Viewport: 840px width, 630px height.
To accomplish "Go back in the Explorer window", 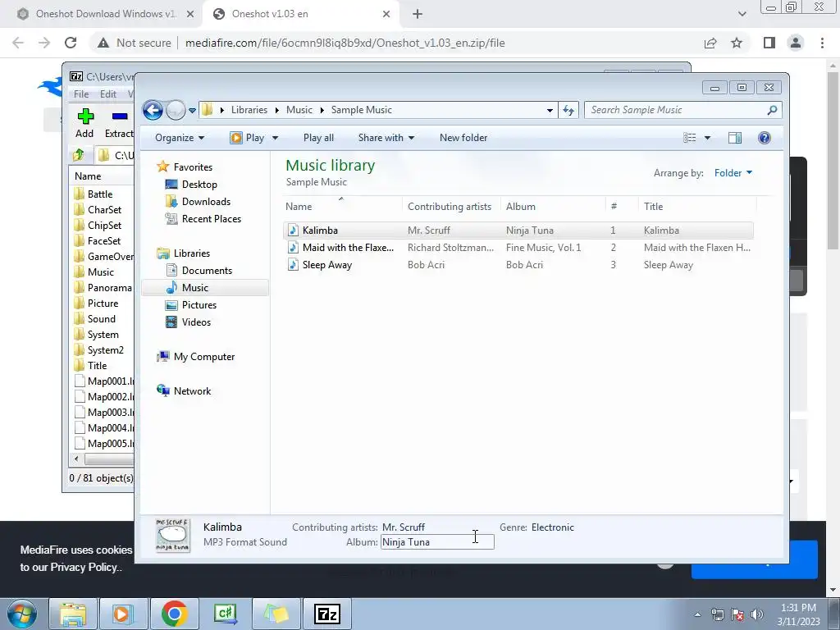I will [x=153, y=111].
